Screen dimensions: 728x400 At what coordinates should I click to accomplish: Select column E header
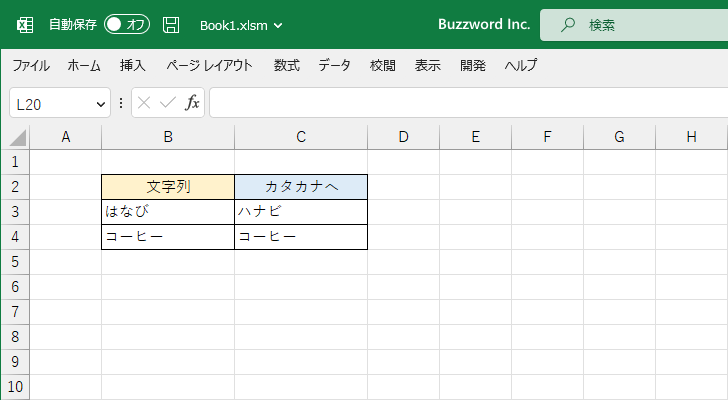click(x=475, y=137)
